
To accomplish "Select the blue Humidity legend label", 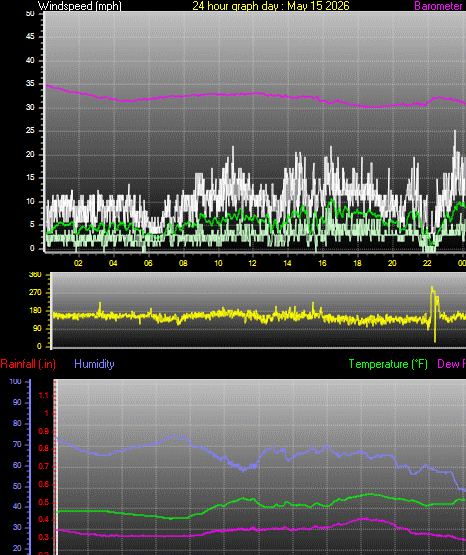I will tap(94, 364).
